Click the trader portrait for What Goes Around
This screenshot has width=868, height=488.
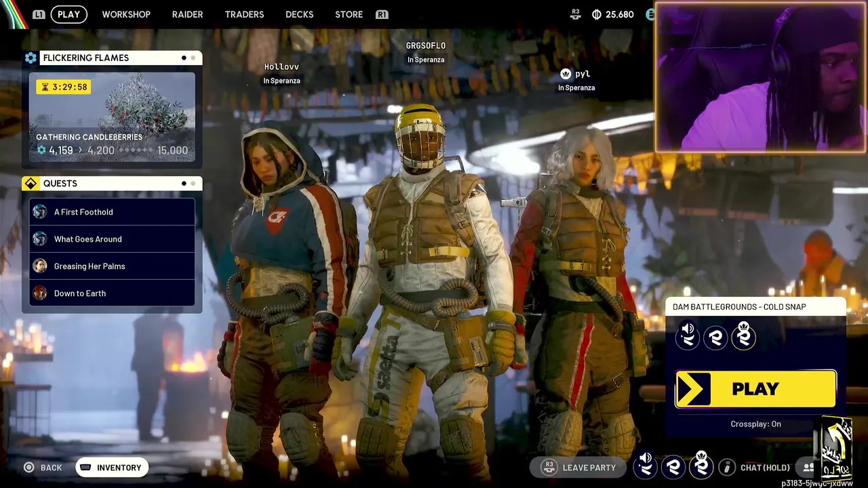click(x=40, y=239)
